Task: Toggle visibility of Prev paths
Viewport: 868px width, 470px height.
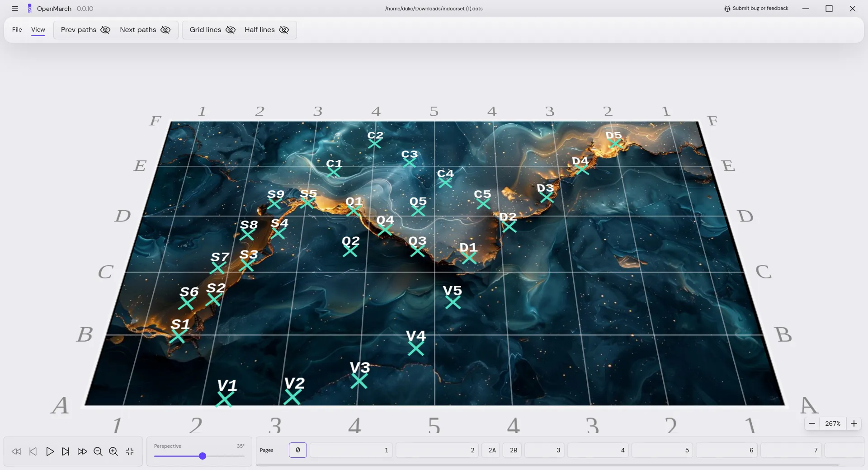Action: coord(105,30)
